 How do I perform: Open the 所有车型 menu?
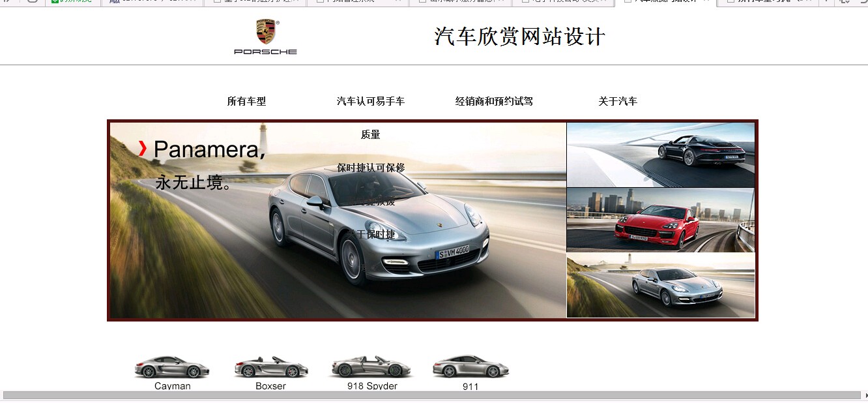(246, 101)
